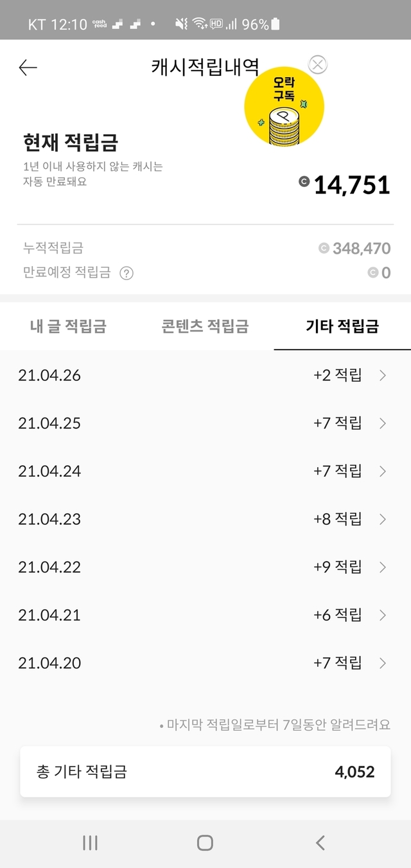Close the floating 오락 구독 banner
Screen dimensions: 411x868
(x=318, y=64)
